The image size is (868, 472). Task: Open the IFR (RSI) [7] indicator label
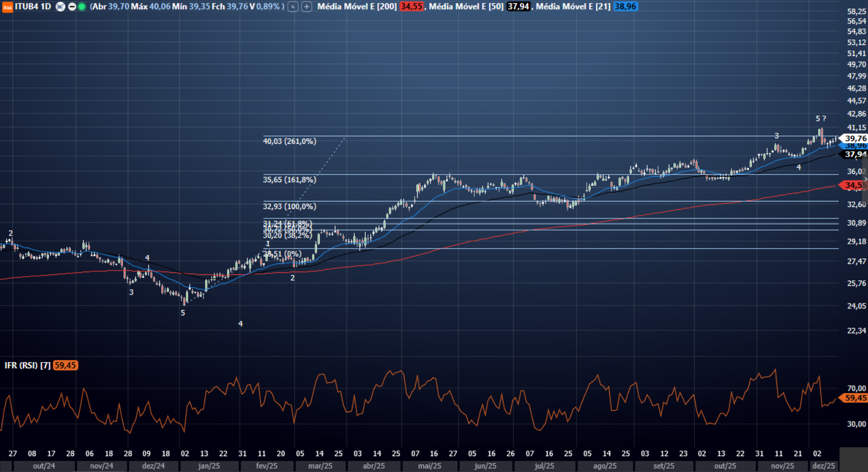pos(27,366)
